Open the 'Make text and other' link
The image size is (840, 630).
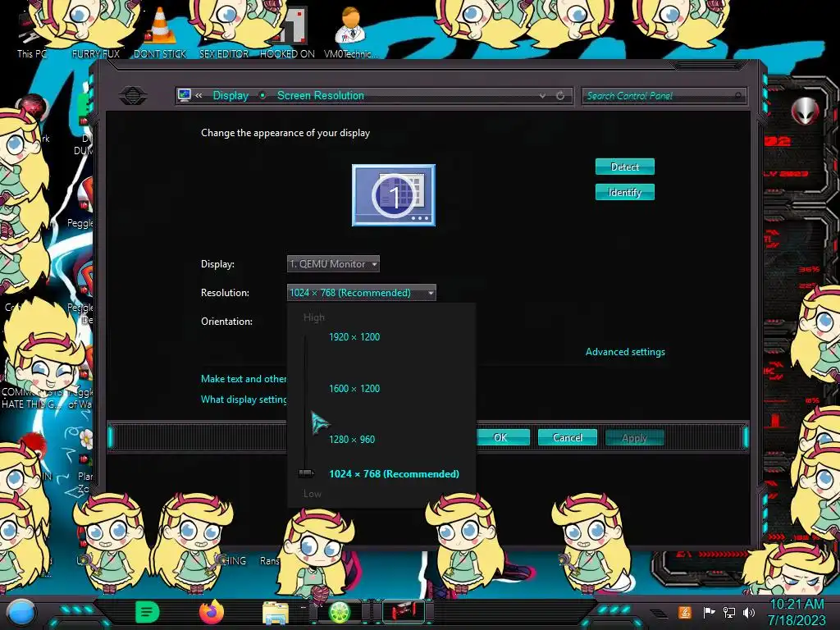pos(244,379)
